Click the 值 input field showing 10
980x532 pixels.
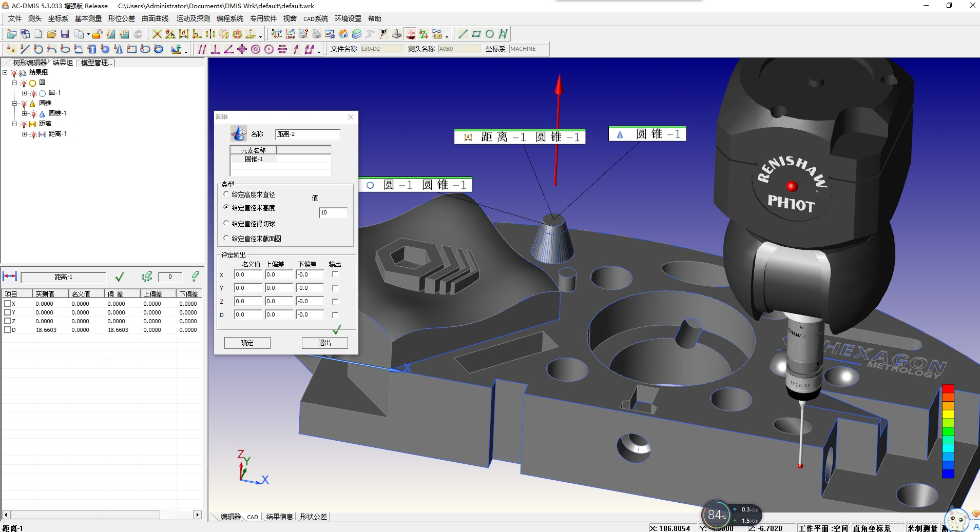[x=333, y=212]
